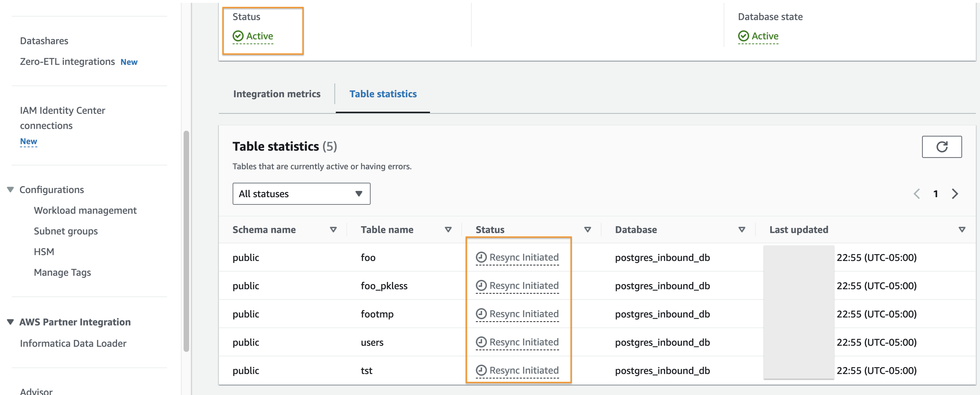Select the Table statistics tab

[x=383, y=94]
